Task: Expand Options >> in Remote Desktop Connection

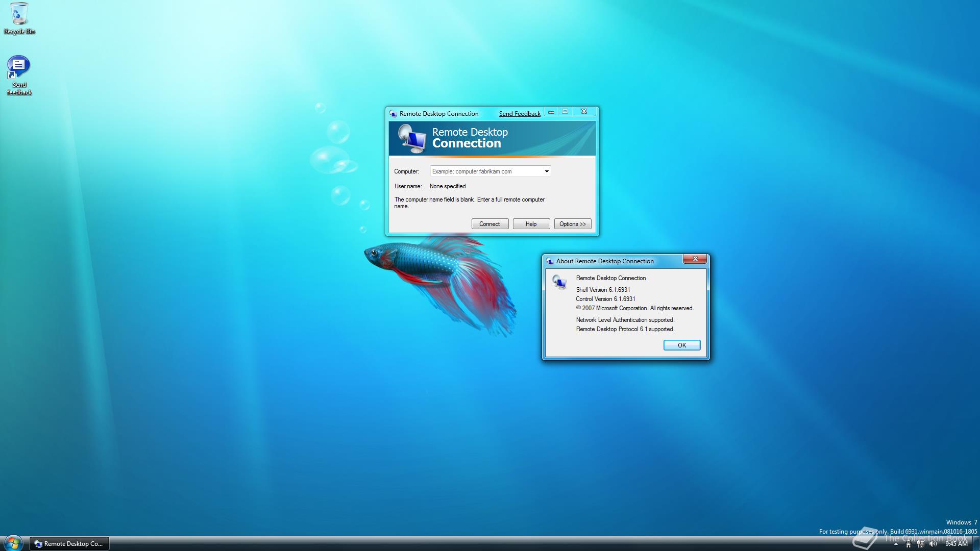Action: pyautogui.click(x=573, y=224)
